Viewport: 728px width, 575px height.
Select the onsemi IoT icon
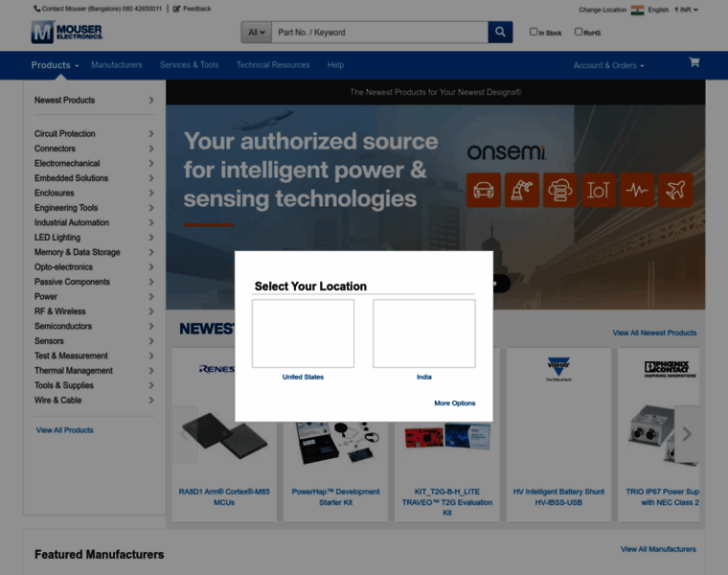[x=599, y=190]
